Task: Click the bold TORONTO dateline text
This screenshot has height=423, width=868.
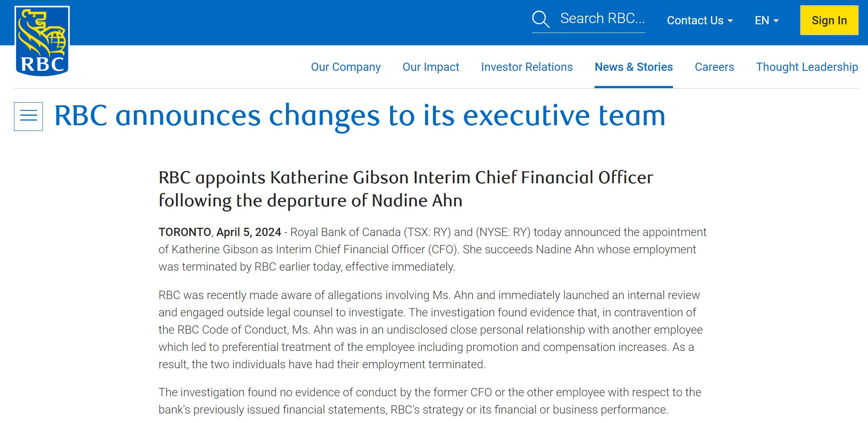Action: [x=185, y=232]
